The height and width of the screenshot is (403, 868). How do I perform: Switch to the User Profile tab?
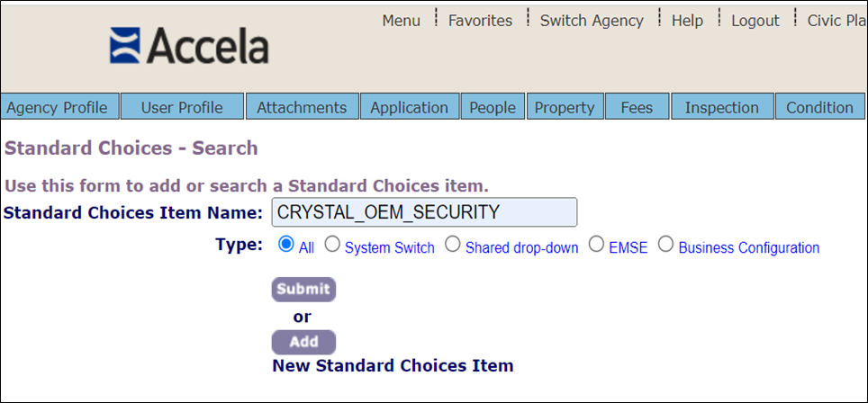click(182, 107)
